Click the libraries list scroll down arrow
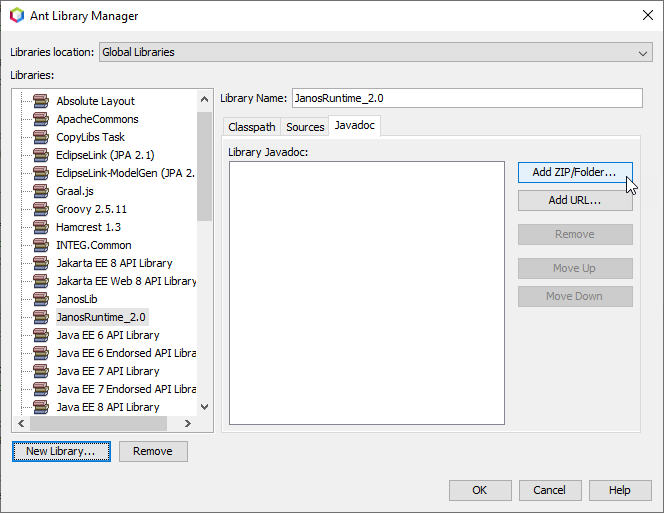Viewport: 664px width, 513px height. [x=205, y=407]
